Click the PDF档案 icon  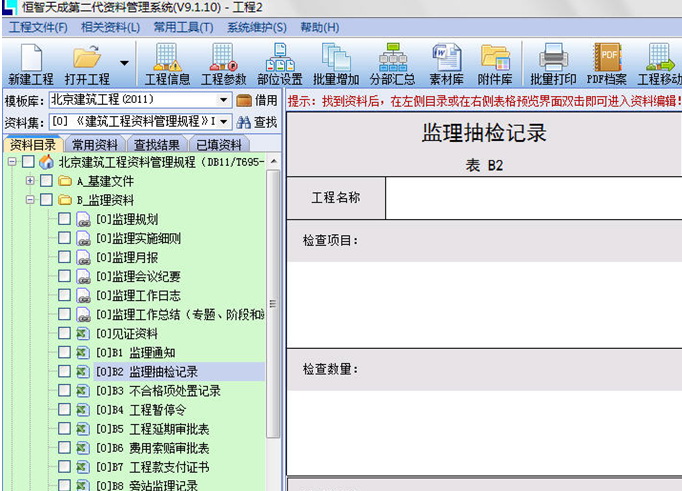coord(607,57)
